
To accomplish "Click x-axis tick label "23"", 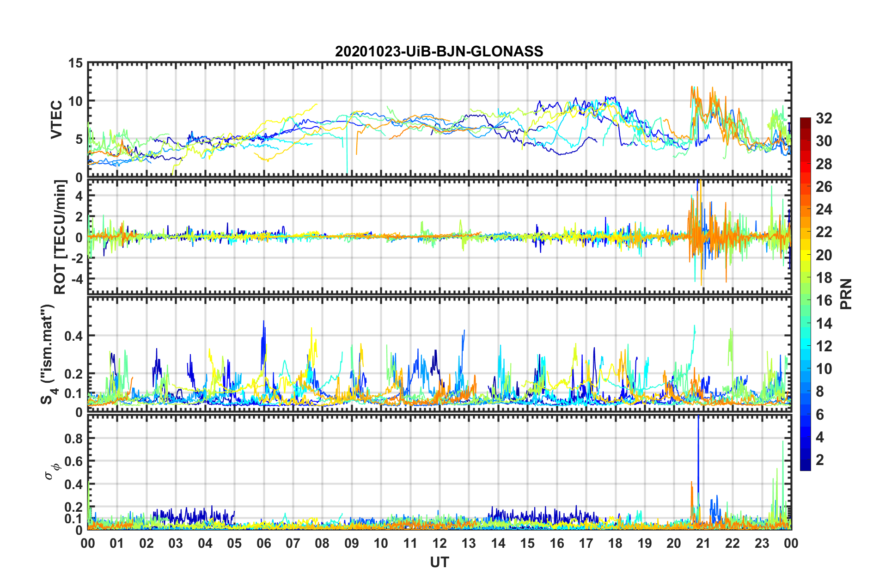I will [762, 543].
